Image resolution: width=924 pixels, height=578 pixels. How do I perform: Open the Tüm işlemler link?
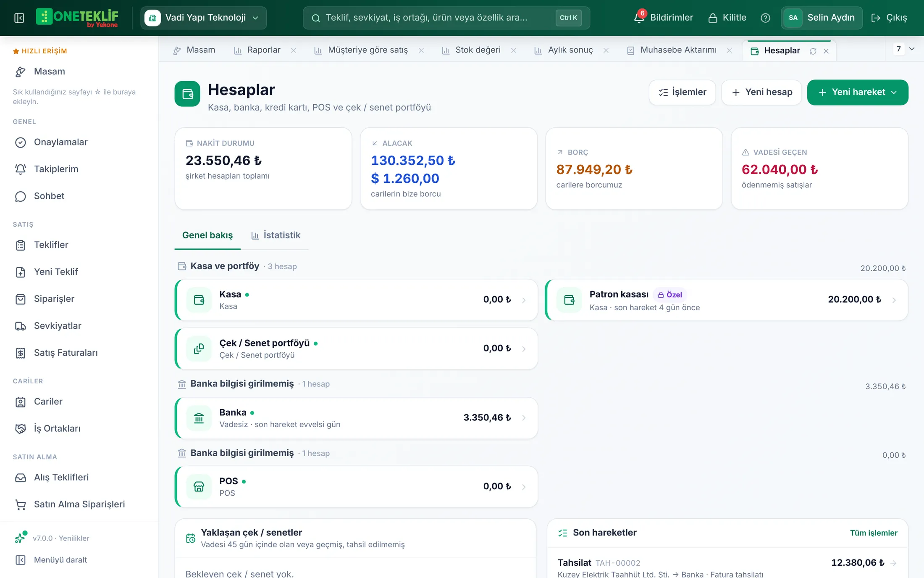click(874, 533)
